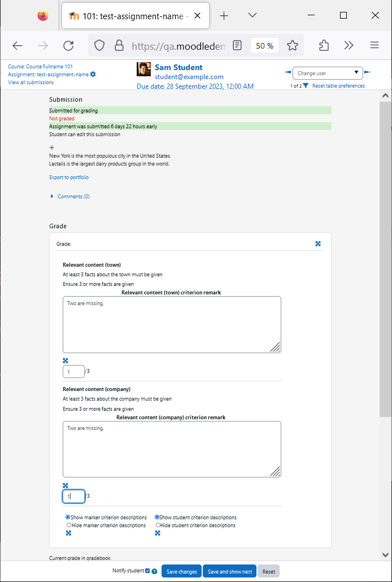Expand submission text with plus icon
This screenshot has height=582, width=392.
point(51,147)
